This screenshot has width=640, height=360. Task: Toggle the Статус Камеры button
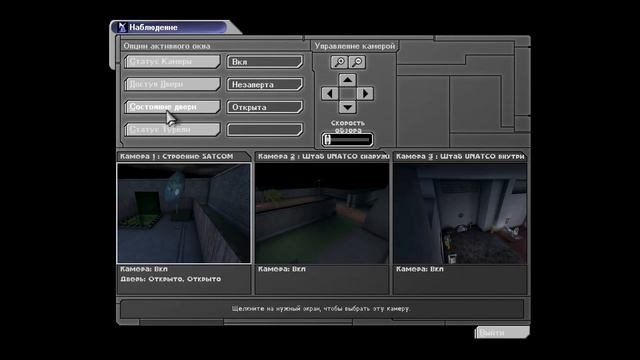pyautogui.click(x=172, y=62)
